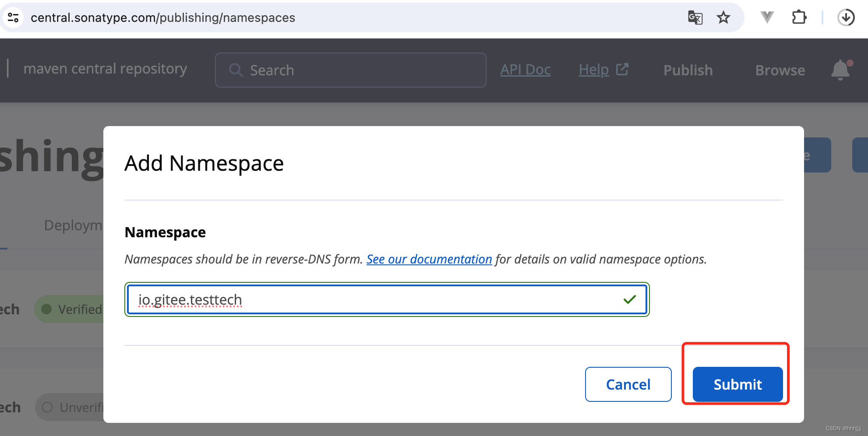
Task: Click maven central repository title
Action: coord(105,69)
